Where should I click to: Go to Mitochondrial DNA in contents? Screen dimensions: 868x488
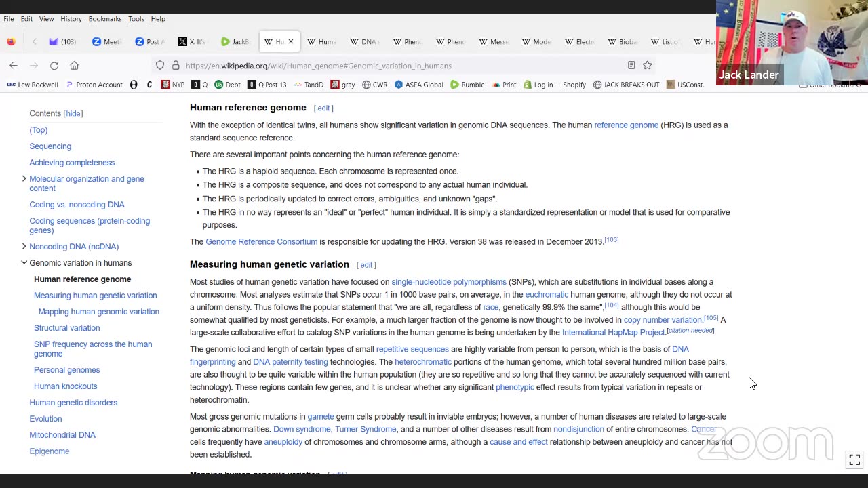click(x=62, y=435)
